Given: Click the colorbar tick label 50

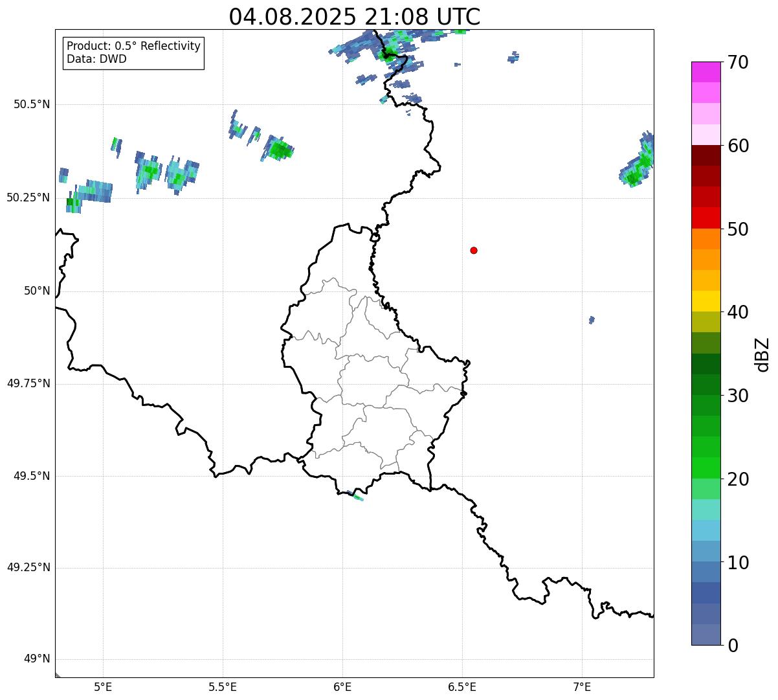Looking at the screenshot, I should tap(738, 229).
